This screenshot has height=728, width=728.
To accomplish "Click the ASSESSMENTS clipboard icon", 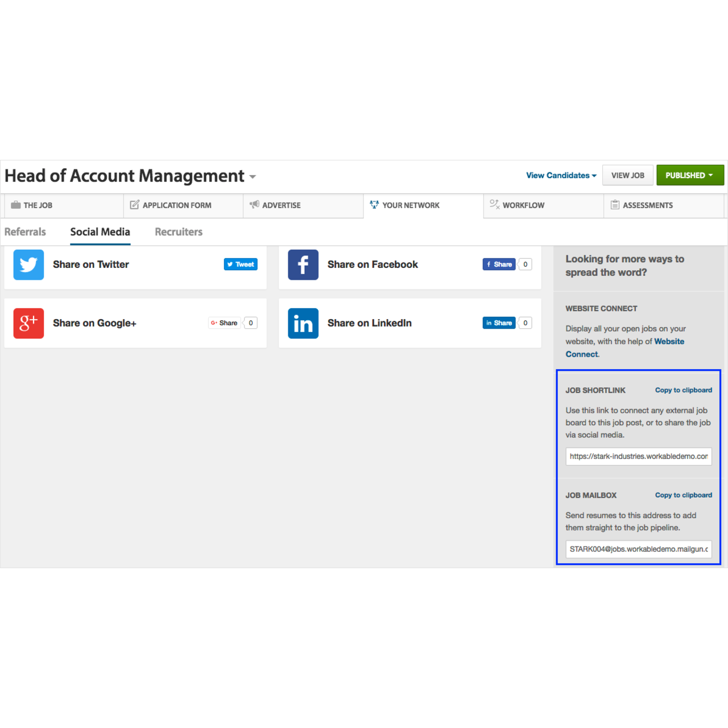I will 615,205.
